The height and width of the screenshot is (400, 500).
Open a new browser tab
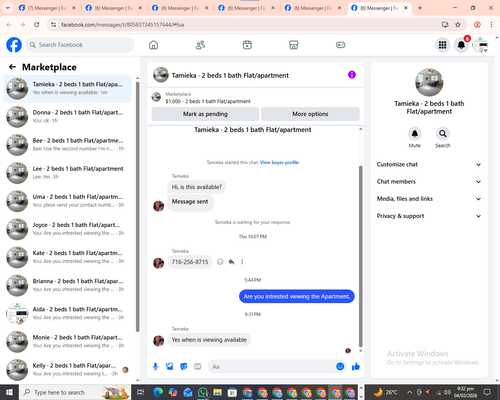pos(420,8)
